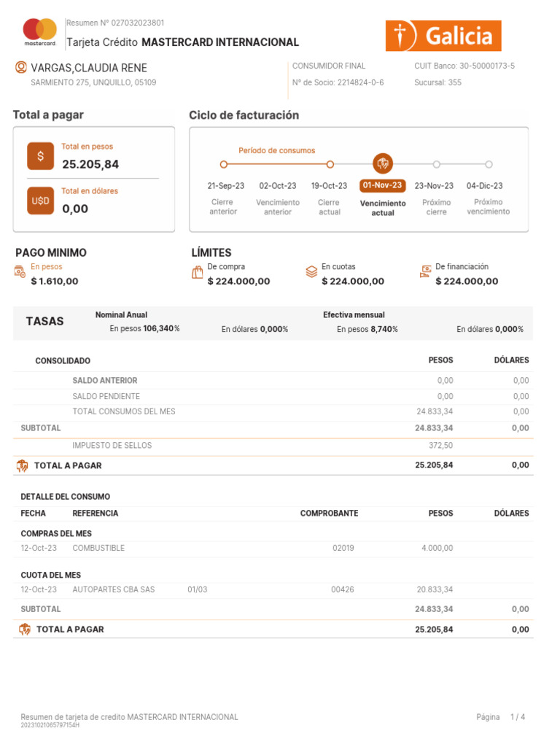Viewport: 560px width, 747px height.
Task: Click the orange U$D icon
Action: [x=41, y=201]
